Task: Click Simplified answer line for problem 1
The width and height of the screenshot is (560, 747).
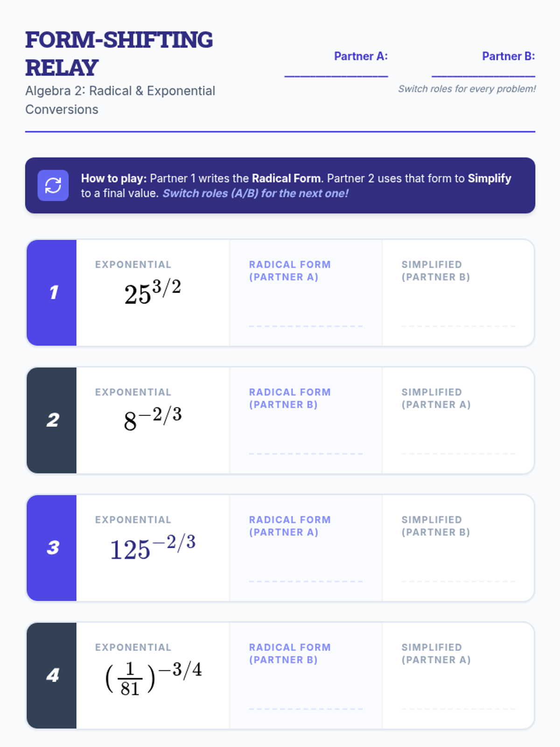Action: click(x=459, y=326)
